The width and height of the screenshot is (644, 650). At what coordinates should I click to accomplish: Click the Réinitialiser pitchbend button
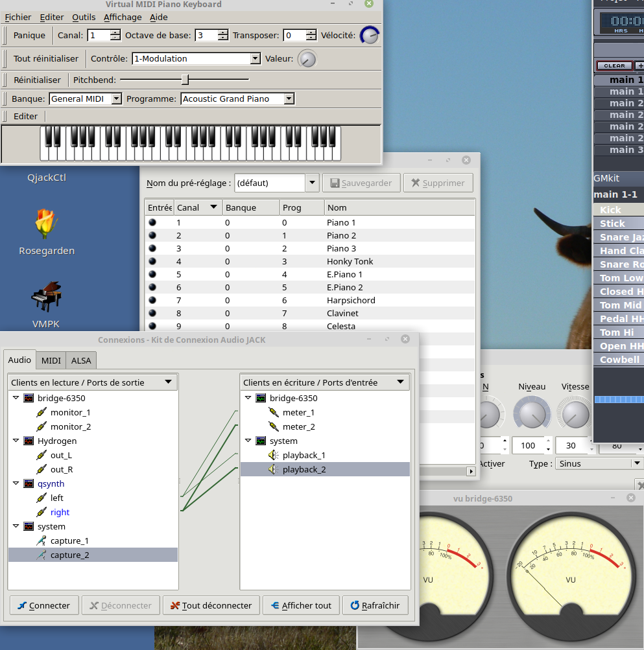click(37, 80)
